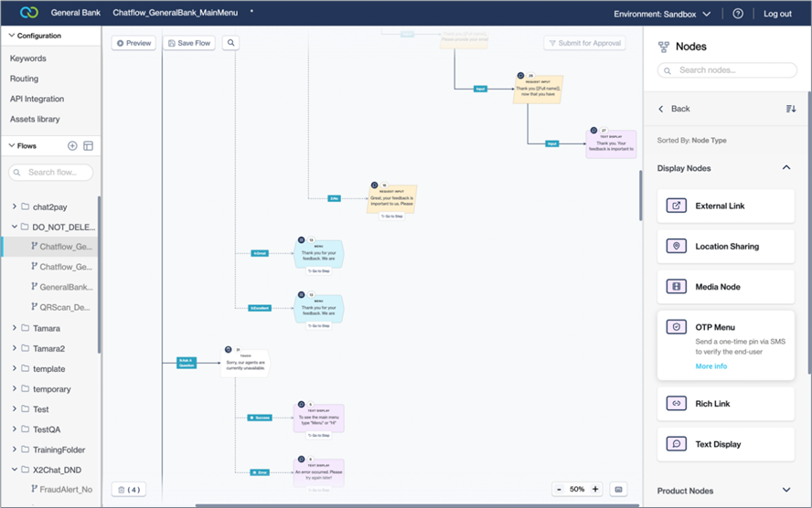The height and width of the screenshot is (508, 812).
Task: Open the flow layout view icon beside Flows
Action: (x=89, y=146)
